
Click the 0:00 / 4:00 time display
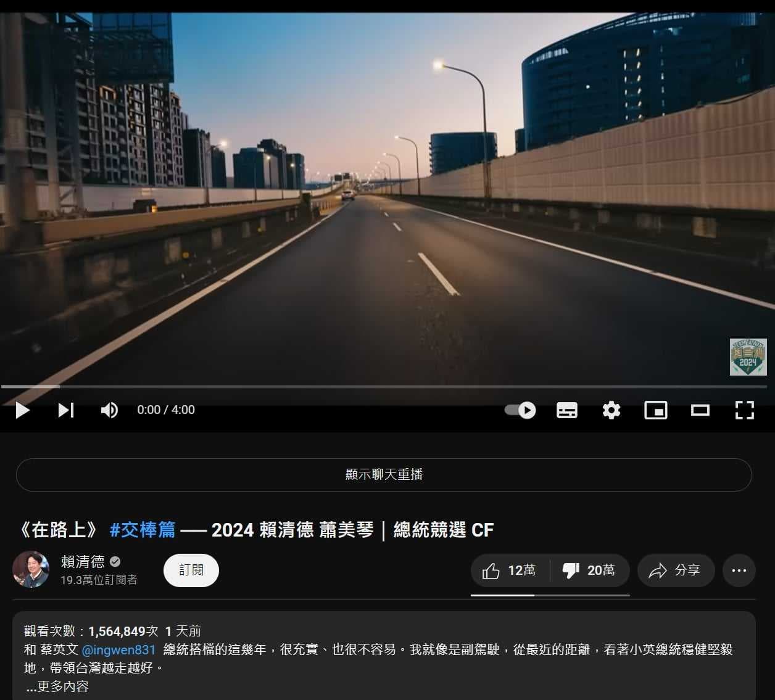coord(166,410)
